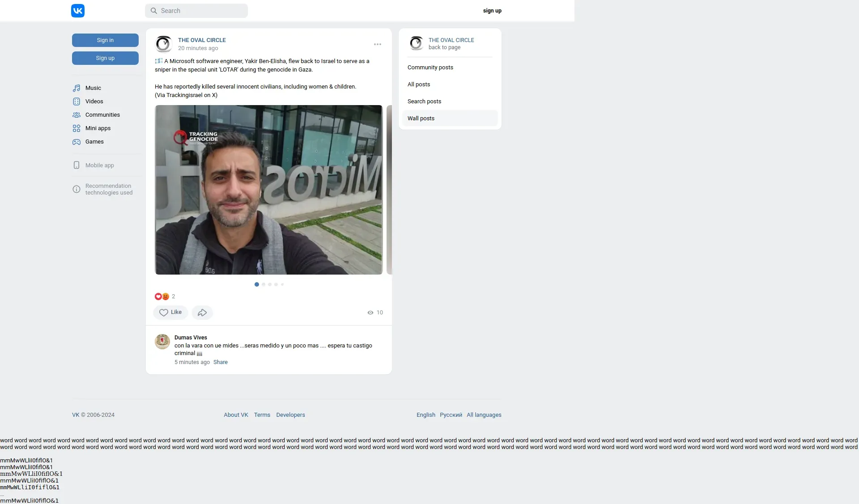The image size is (859, 504).
Task: Open the All languages selector
Action: tap(484, 415)
